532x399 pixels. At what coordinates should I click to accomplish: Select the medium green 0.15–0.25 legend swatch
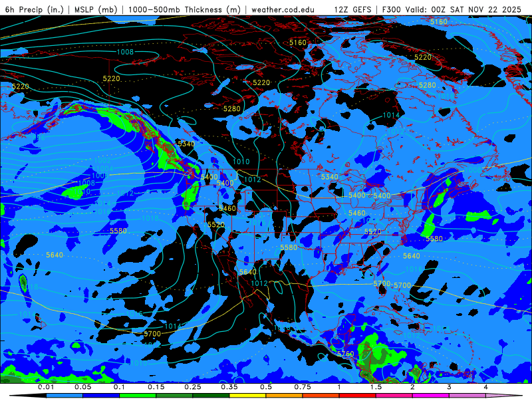click(x=174, y=396)
